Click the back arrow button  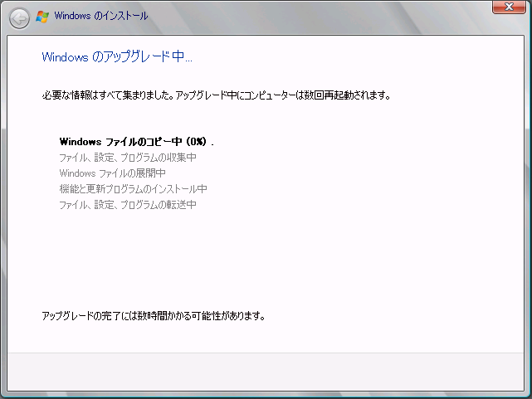(x=19, y=18)
